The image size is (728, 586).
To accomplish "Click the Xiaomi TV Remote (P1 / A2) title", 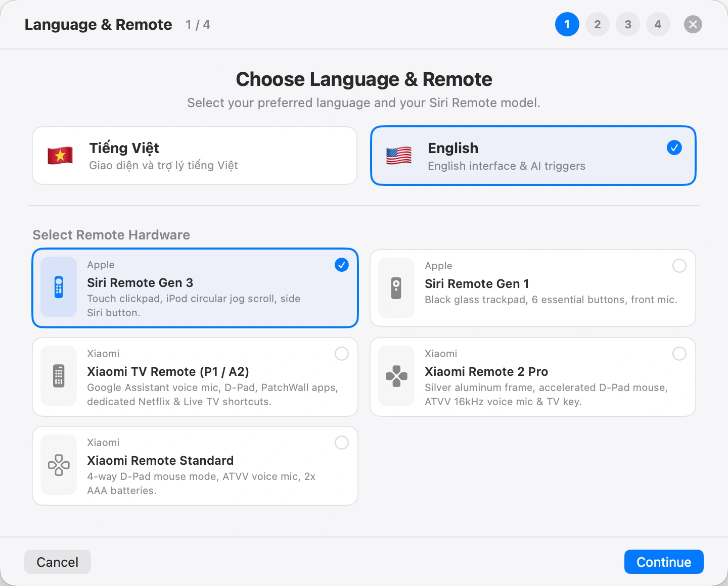I will coord(168,372).
